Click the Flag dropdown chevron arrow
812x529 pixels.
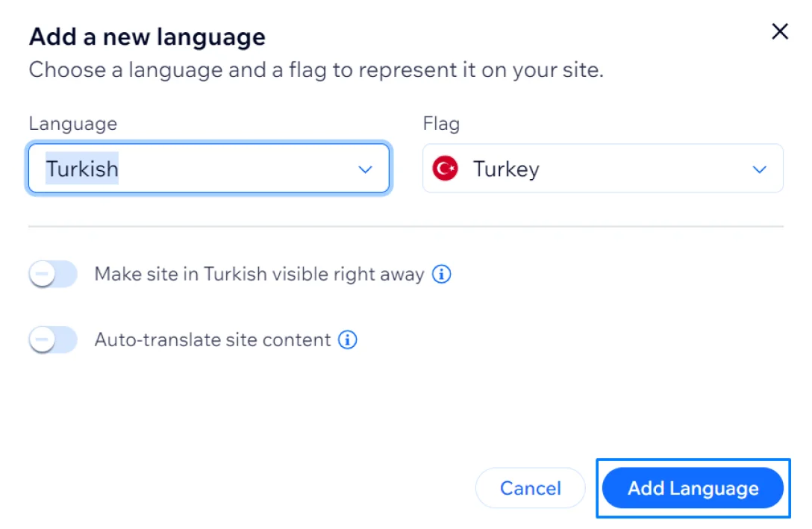(760, 169)
